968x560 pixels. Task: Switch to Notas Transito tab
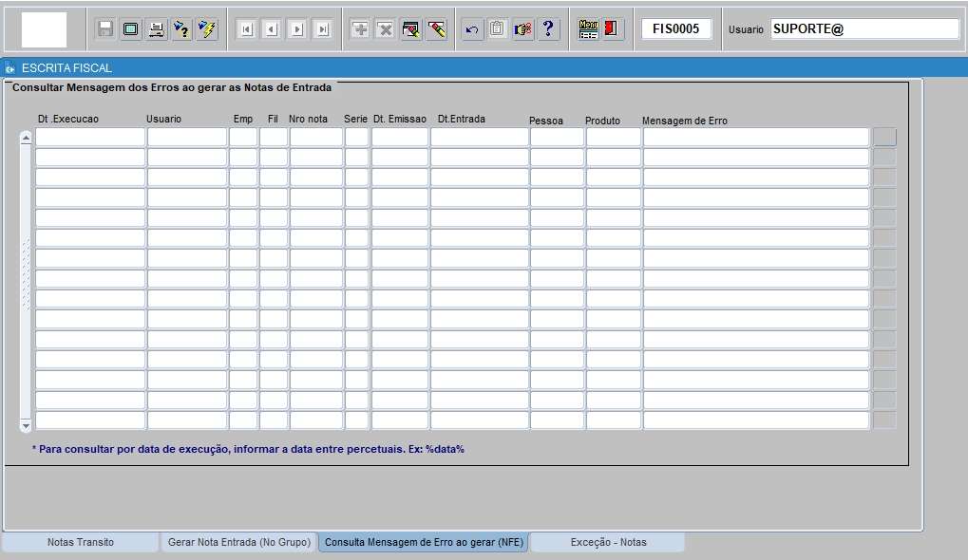(81, 542)
